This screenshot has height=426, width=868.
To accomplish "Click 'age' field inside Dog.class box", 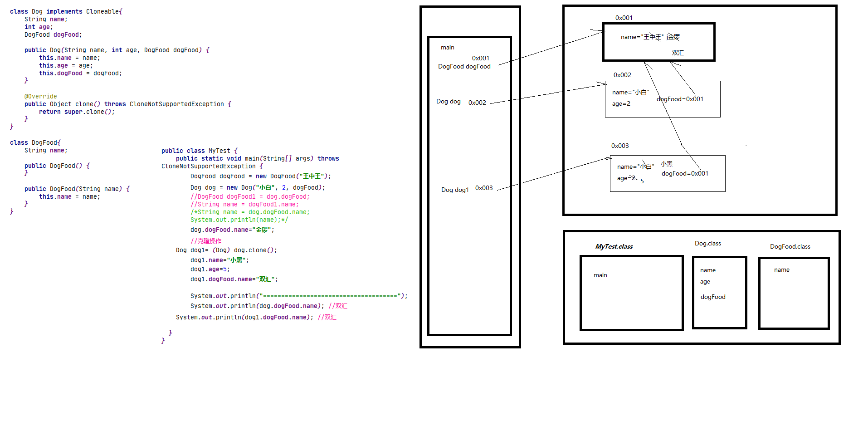I will click(x=705, y=281).
